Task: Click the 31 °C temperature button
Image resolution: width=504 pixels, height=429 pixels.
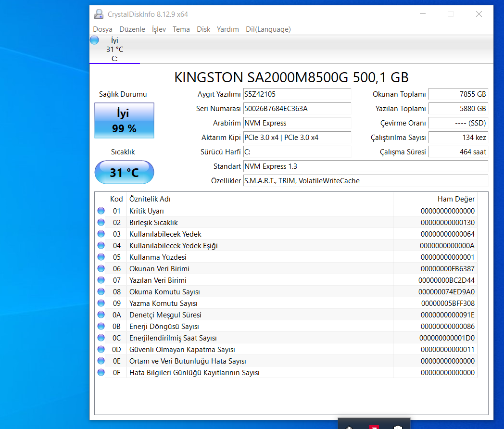Action: point(124,172)
